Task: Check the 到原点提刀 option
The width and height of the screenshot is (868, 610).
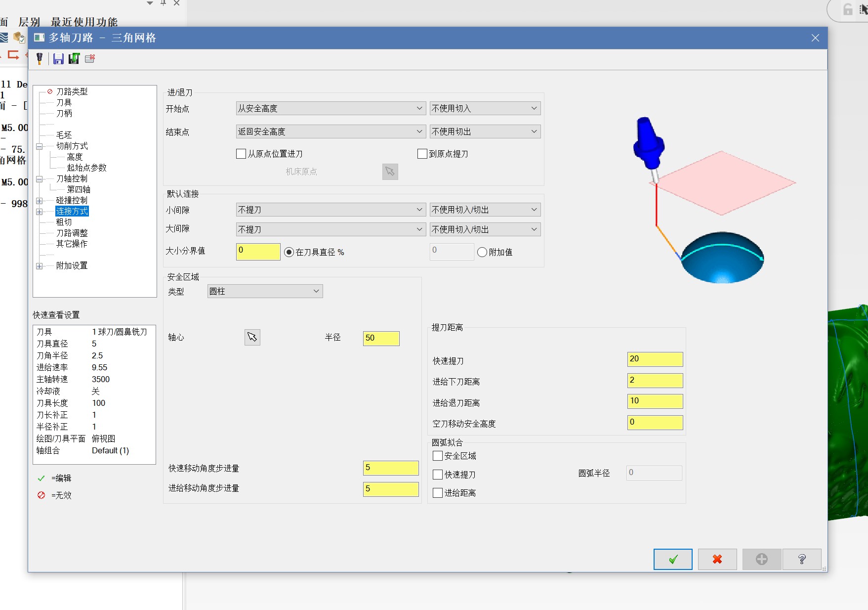Action: [x=422, y=154]
